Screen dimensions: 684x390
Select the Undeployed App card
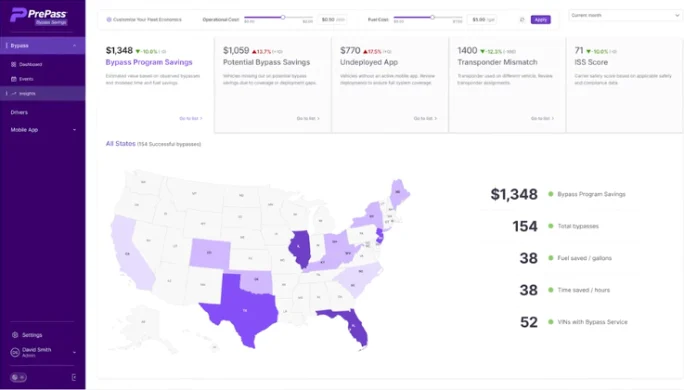pos(390,85)
